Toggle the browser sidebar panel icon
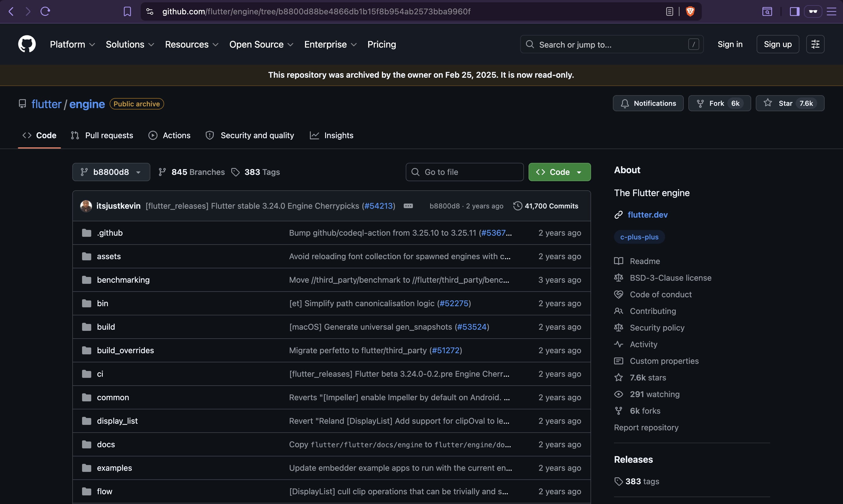843x504 pixels. (x=795, y=11)
